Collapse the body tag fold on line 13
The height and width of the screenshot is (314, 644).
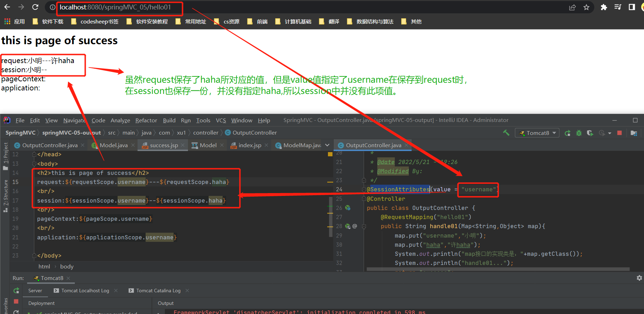tap(34, 164)
